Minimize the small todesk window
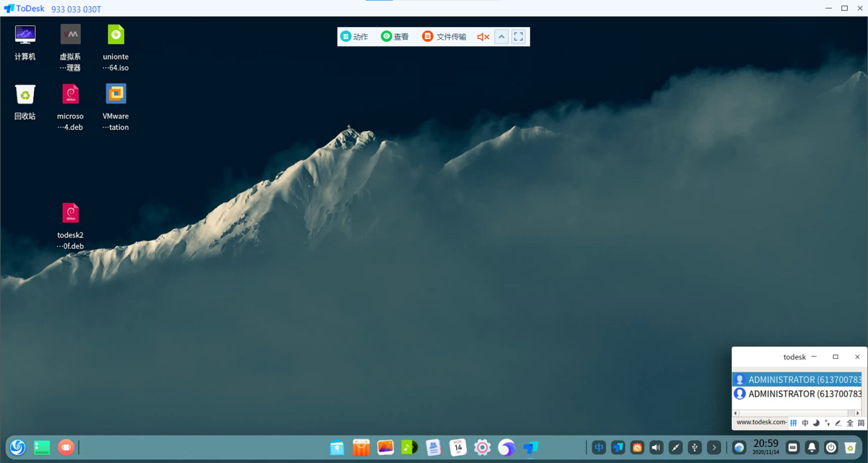 pyautogui.click(x=814, y=357)
